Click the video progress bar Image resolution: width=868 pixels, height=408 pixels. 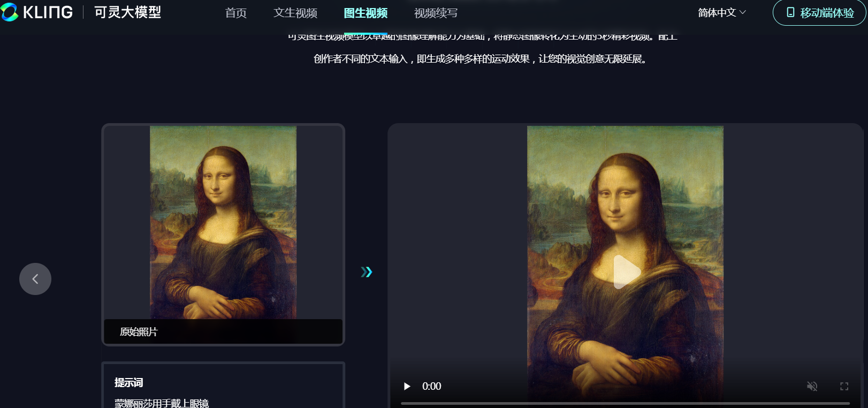tap(625, 403)
